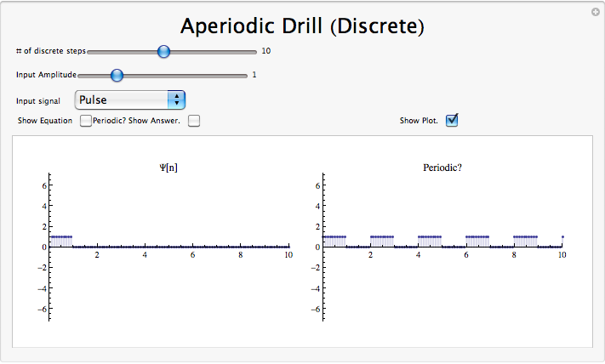
Task: Click the discrete steps slider thumb
Action: pos(164,52)
